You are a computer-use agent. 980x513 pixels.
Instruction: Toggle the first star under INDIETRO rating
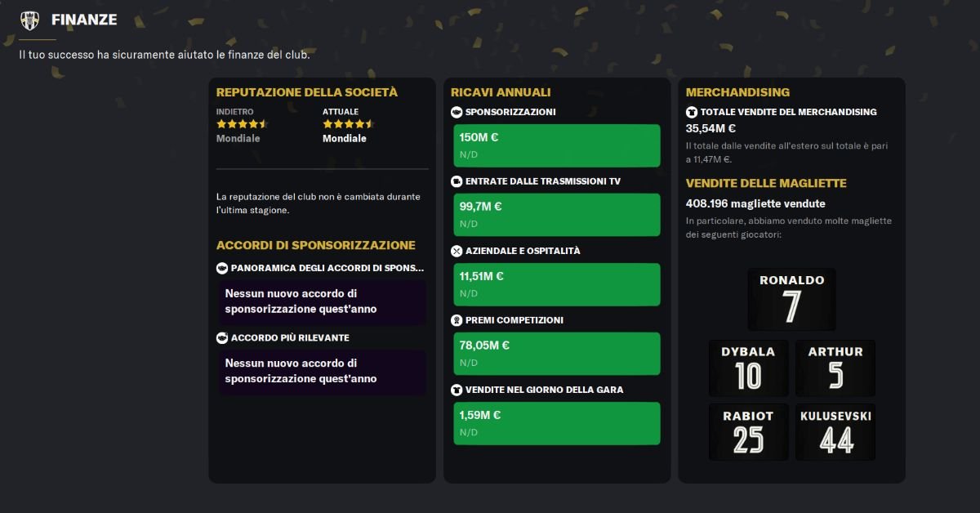coord(220,123)
